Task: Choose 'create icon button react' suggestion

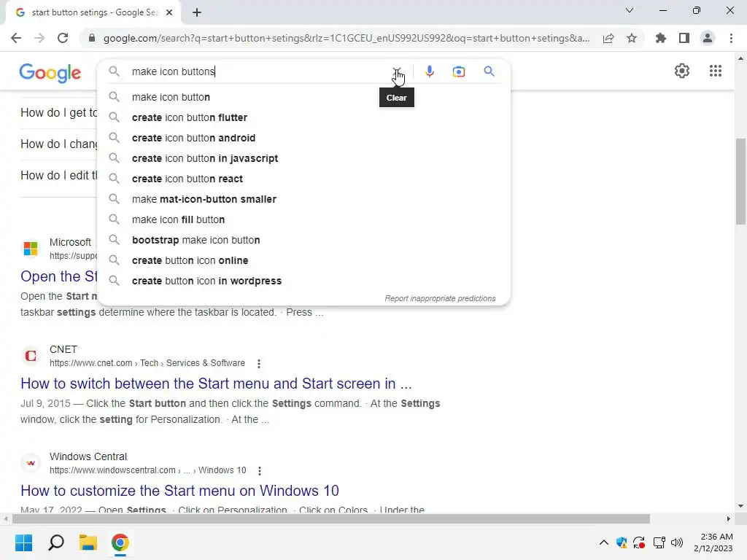Action: pos(303,179)
